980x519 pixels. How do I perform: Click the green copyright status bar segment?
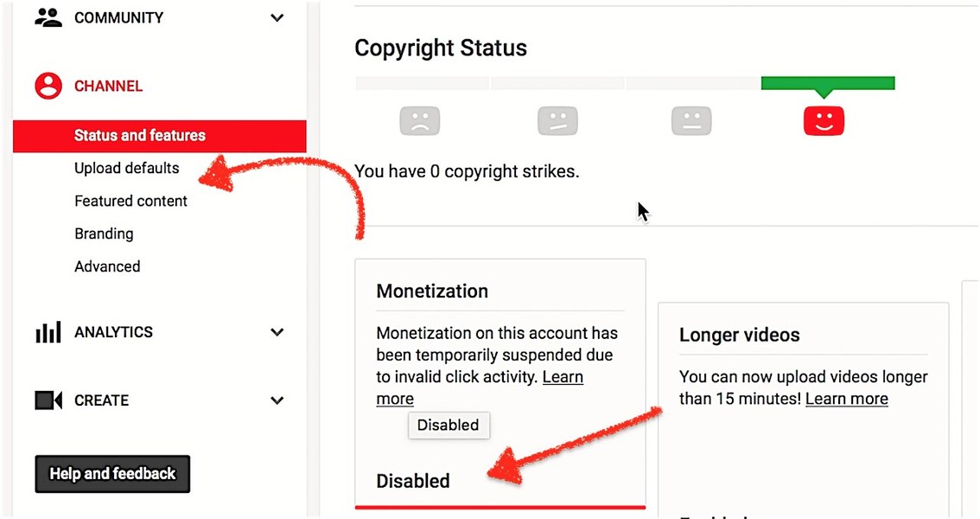coord(827,83)
